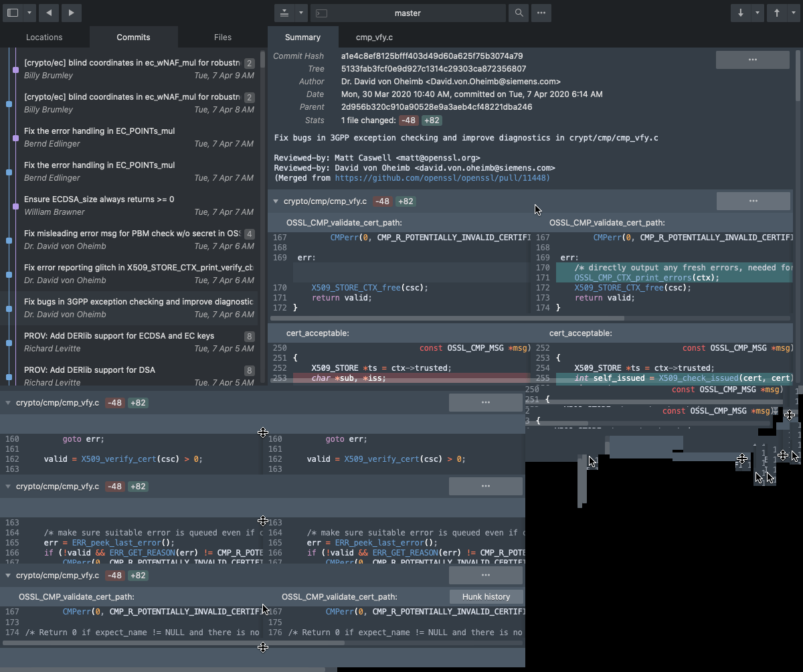Open Hunk history

[x=486, y=596]
